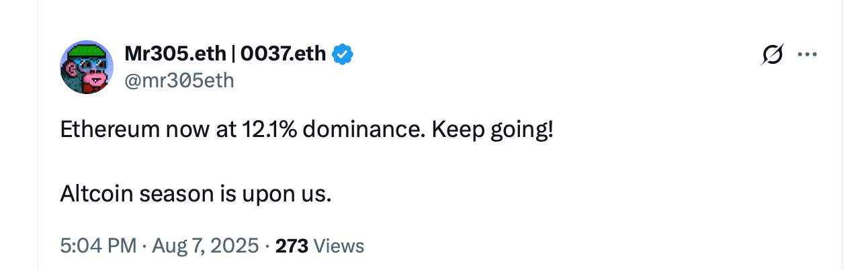The image size is (868, 270).
Task: Open the Grok explain-post icon
Action: click(x=773, y=54)
